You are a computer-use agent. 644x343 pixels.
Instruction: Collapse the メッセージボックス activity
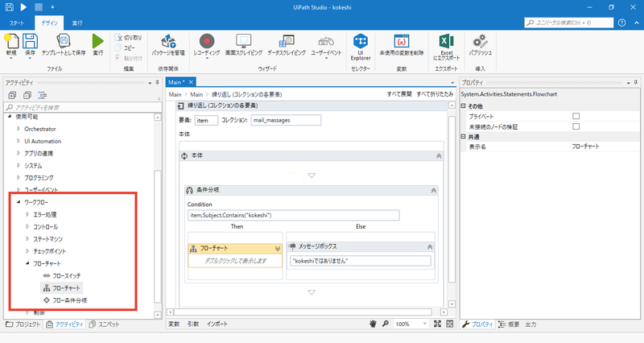[x=430, y=247]
